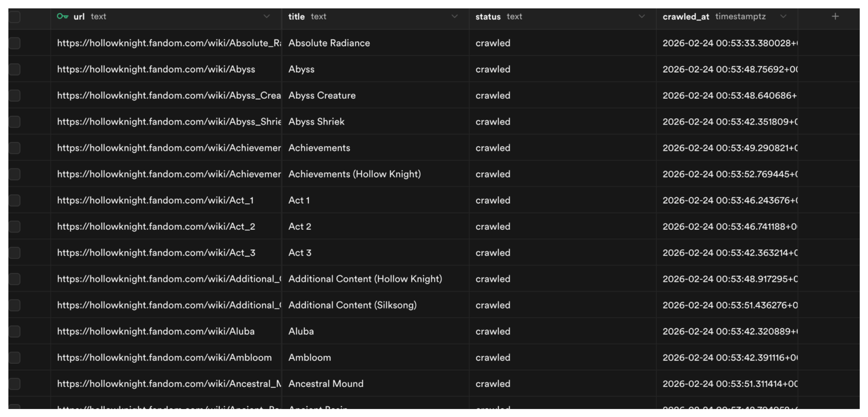Click the status cell for Ancestral Mound
The width and height of the screenshot is (868, 417).
[493, 384]
